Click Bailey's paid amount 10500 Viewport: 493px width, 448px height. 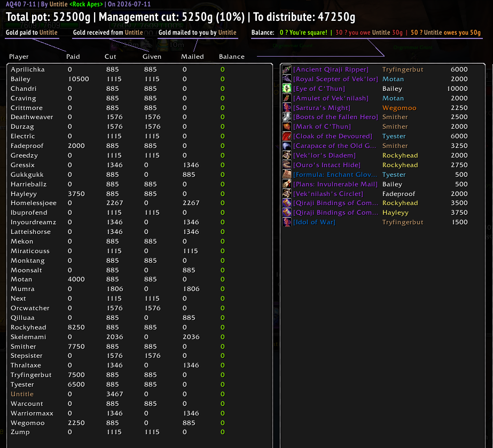[79, 79]
